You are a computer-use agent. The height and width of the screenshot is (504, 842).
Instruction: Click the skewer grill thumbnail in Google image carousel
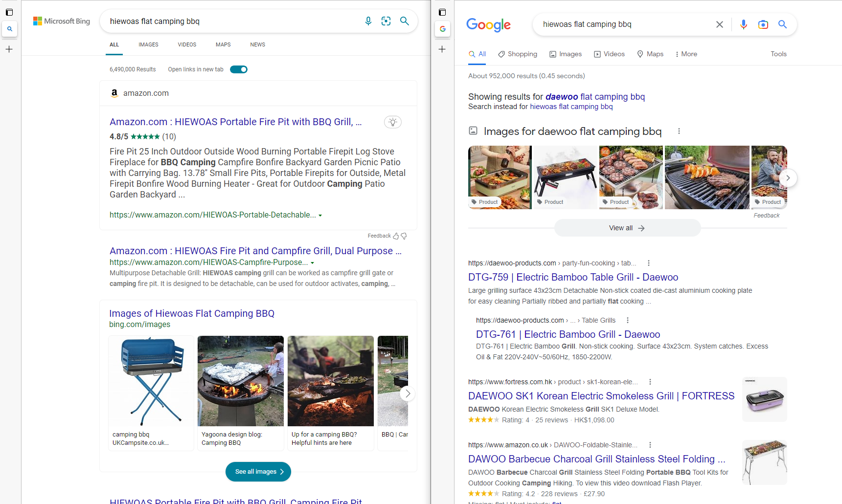pyautogui.click(x=706, y=177)
